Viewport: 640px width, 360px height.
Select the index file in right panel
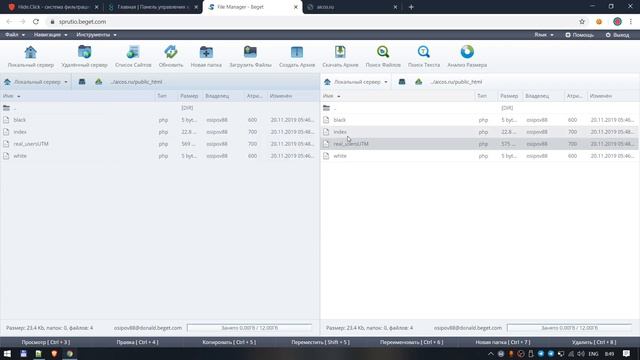(x=480, y=132)
